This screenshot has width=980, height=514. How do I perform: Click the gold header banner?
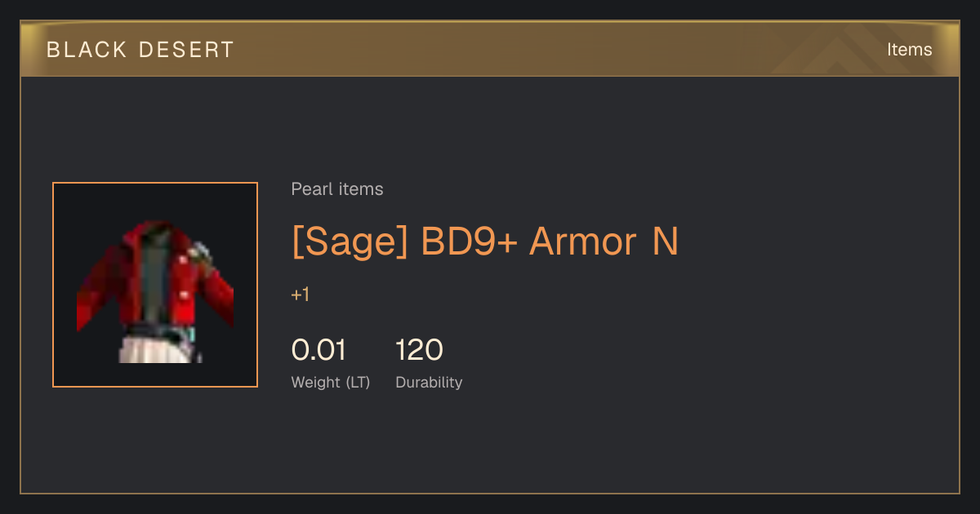(x=490, y=49)
